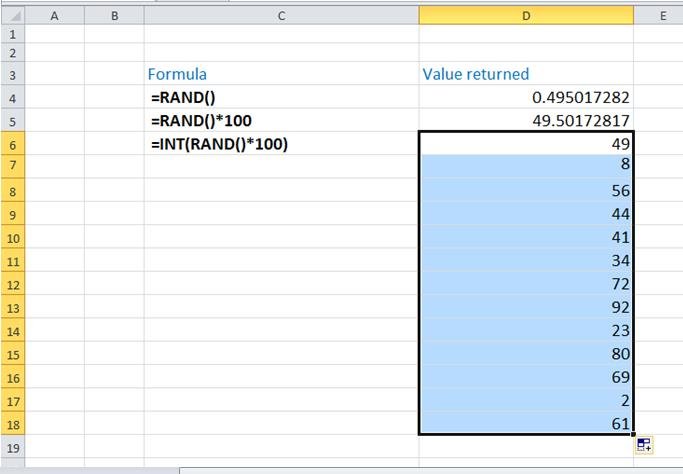Click the "Formula" heading cell
The image size is (683, 474).
tap(281, 75)
